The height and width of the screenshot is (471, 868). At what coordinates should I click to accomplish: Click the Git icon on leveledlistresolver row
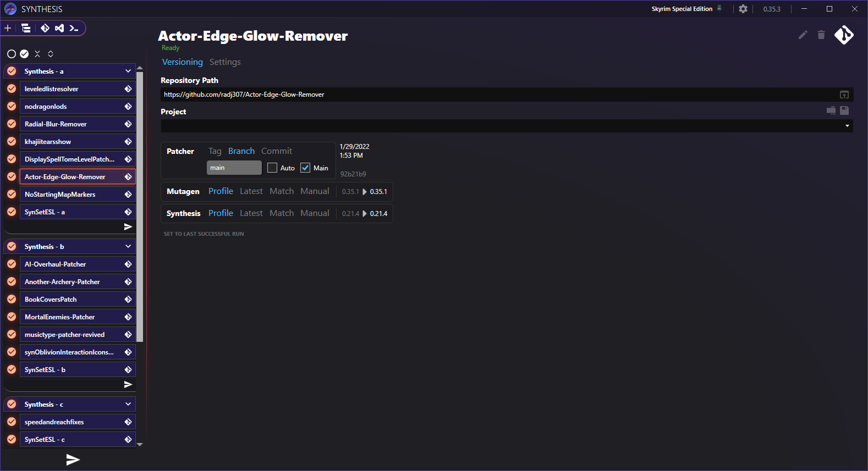coord(128,89)
